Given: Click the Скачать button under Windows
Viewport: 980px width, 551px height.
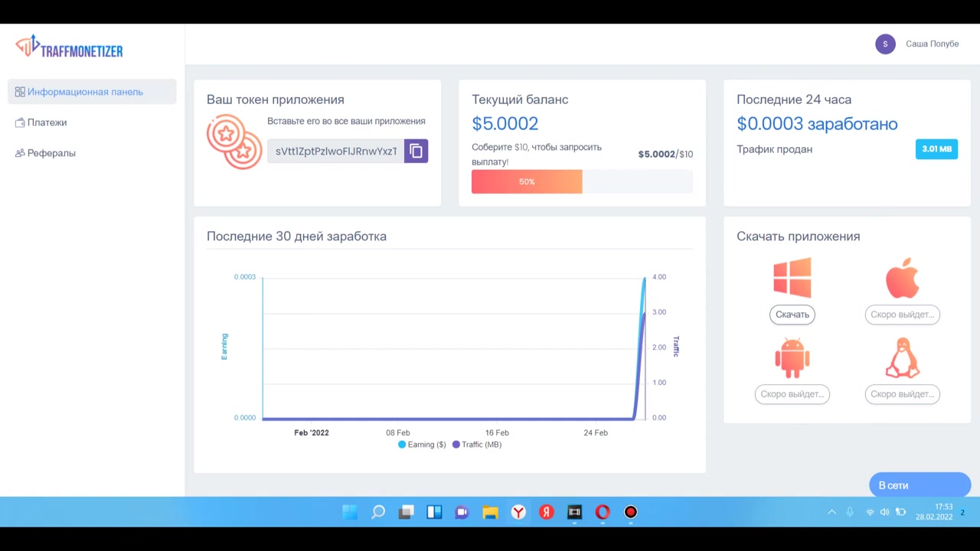Looking at the screenshot, I should [792, 315].
